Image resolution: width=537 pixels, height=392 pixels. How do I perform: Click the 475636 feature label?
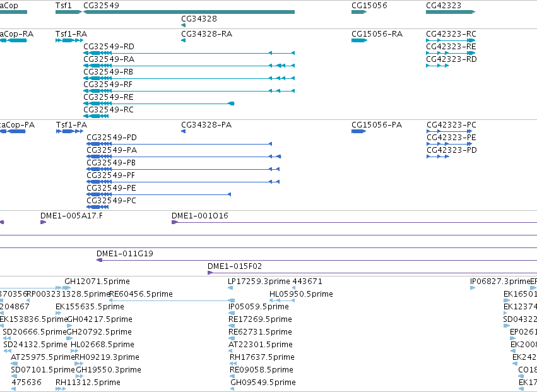[x=27, y=383]
